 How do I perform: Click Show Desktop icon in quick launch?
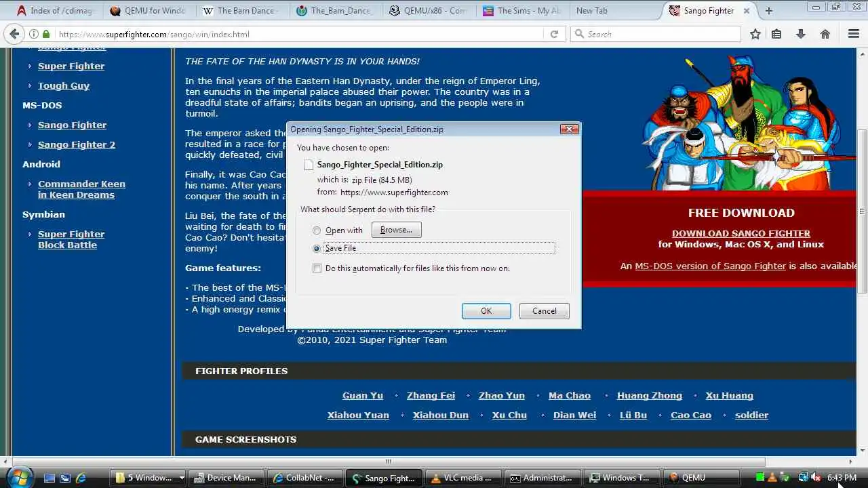49,478
